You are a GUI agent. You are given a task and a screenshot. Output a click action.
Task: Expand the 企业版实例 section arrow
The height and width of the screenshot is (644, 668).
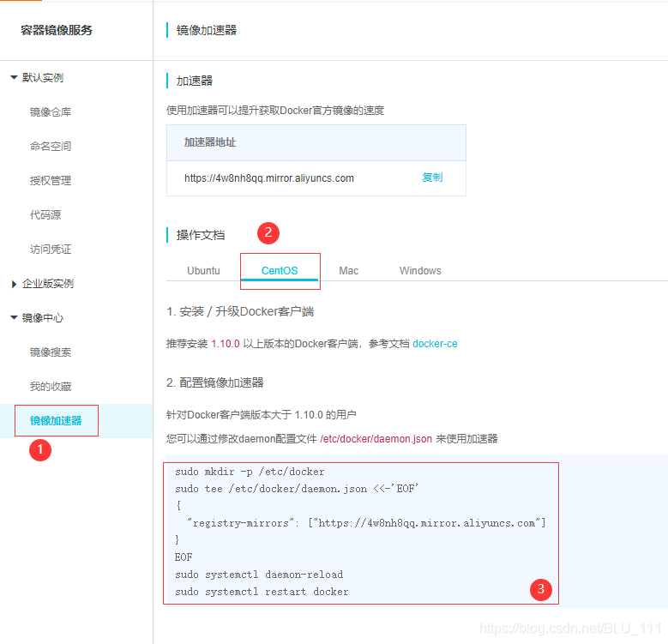tap(14, 284)
